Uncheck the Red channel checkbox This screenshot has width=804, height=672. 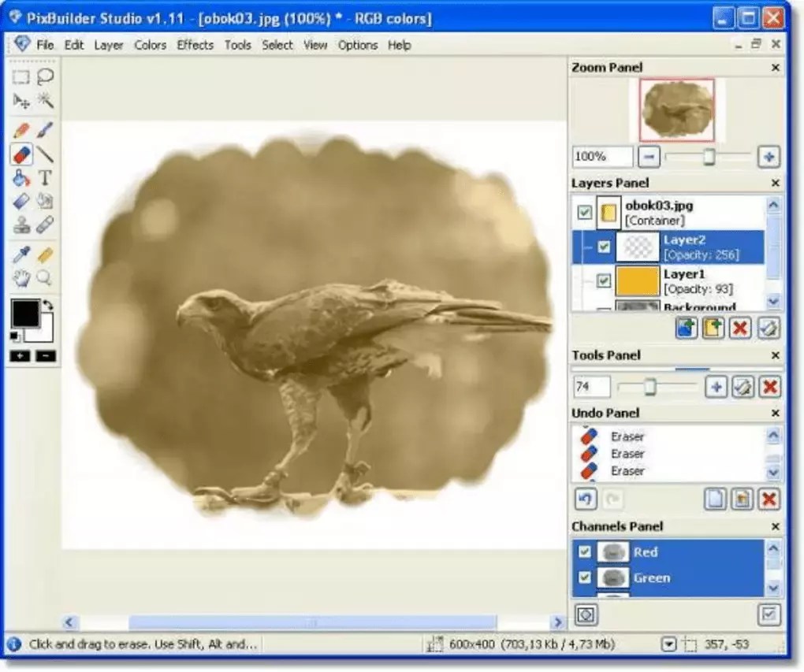coord(585,552)
